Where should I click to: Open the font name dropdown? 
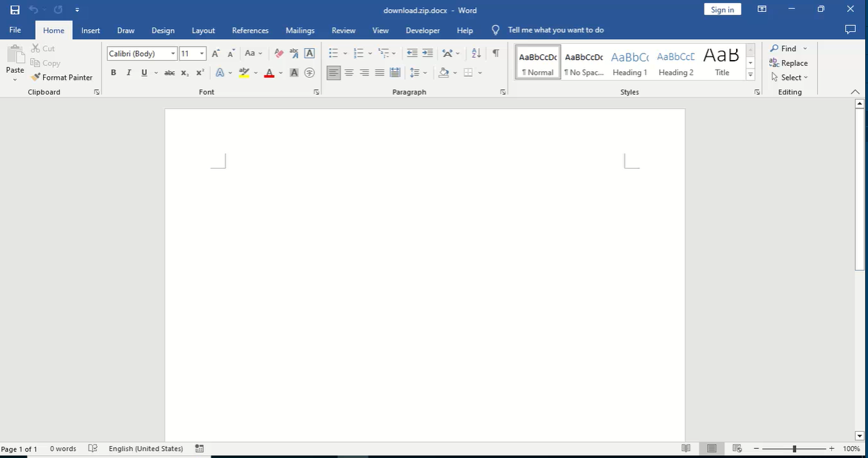tap(173, 54)
